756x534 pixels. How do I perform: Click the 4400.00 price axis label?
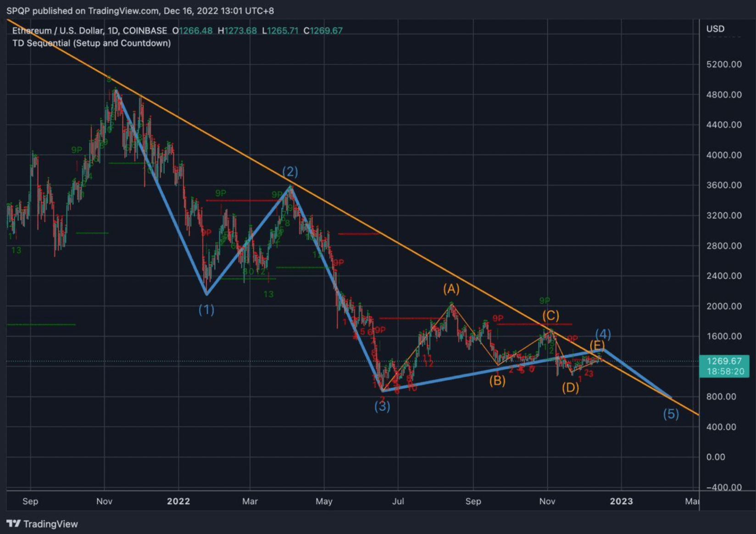[x=724, y=125]
